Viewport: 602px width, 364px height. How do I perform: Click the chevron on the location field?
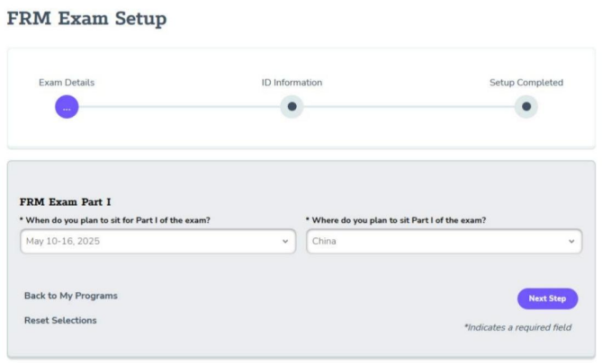point(571,242)
